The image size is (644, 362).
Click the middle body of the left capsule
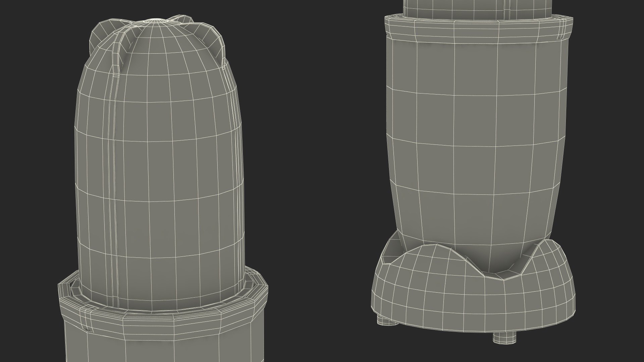pyautogui.click(x=161, y=168)
